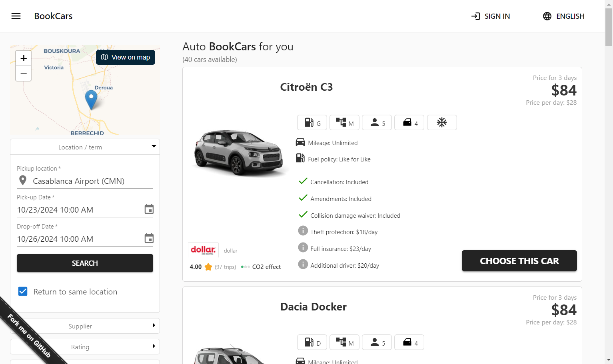The image size is (613, 364).
Task: Open the hamburger navigation menu
Action: [x=16, y=16]
